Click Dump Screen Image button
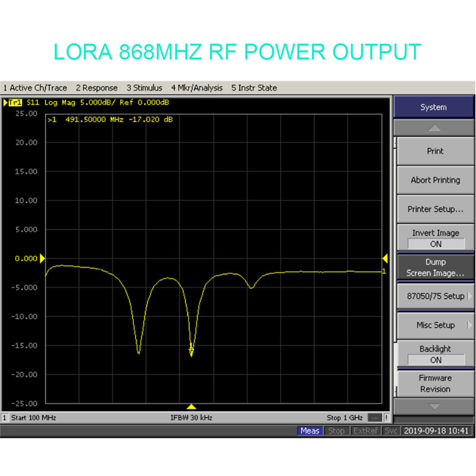476x476 pixels. (435, 268)
